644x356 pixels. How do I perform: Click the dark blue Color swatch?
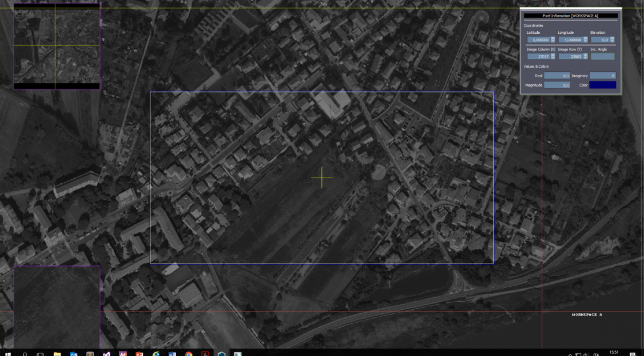(x=602, y=85)
